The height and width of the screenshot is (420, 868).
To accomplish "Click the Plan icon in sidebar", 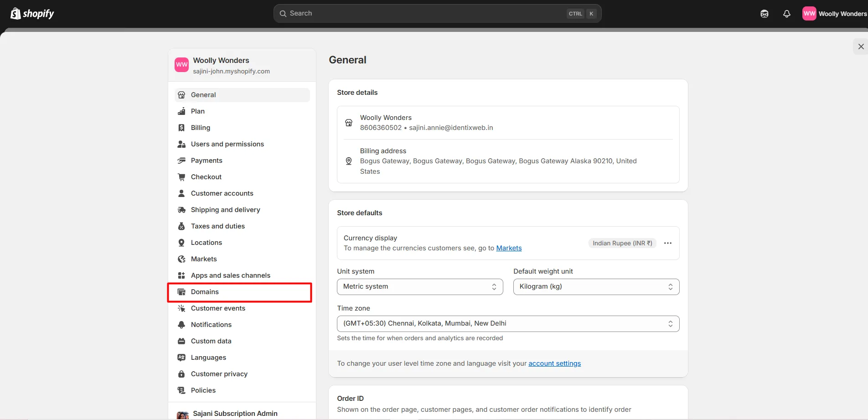I will 181,111.
